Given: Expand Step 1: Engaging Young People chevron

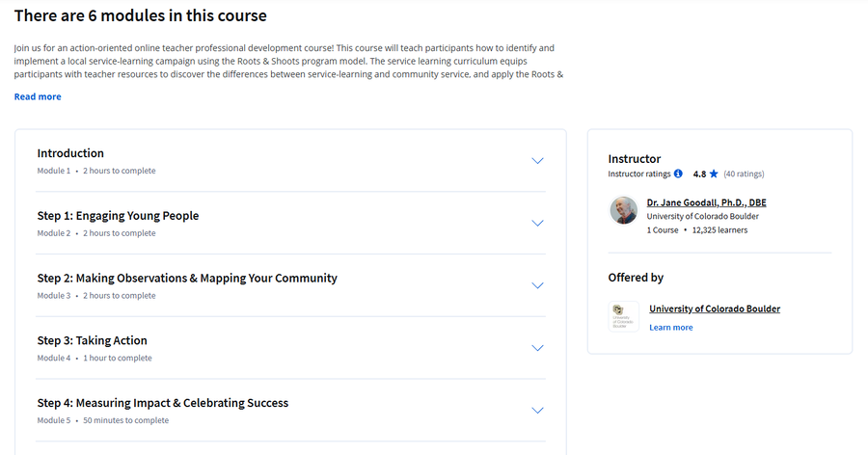Looking at the screenshot, I should tap(537, 224).
